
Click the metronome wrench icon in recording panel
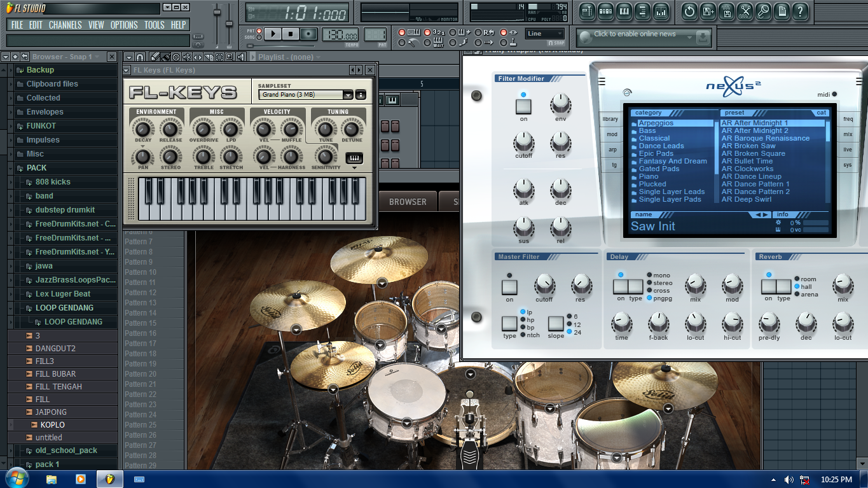[x=413, y=43]
